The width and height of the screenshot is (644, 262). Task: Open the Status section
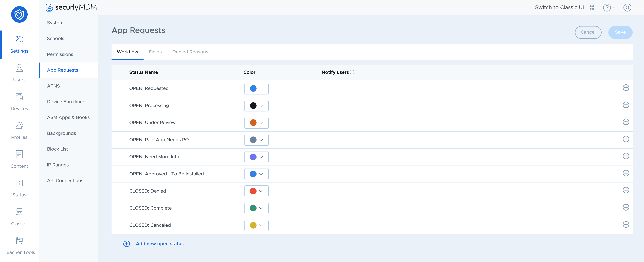coord(19,187)
